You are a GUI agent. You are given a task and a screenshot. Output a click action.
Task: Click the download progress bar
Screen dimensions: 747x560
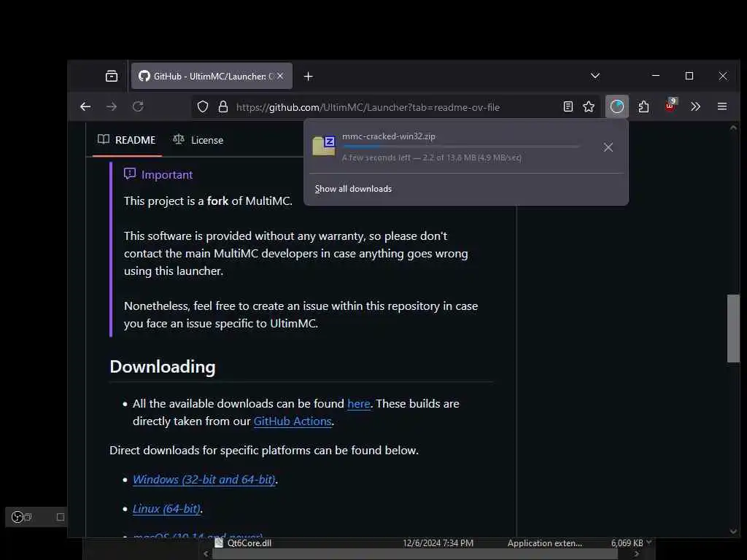tap(461, 147)
